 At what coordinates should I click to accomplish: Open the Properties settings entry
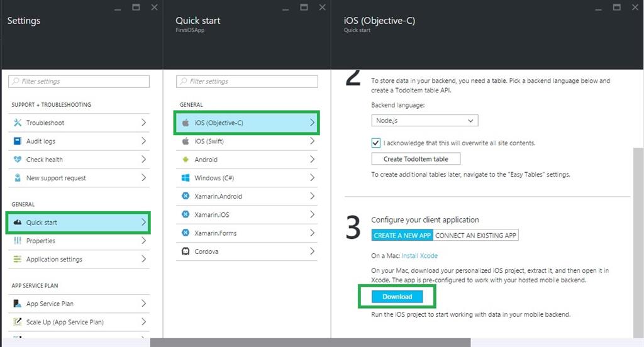[79, 241]
